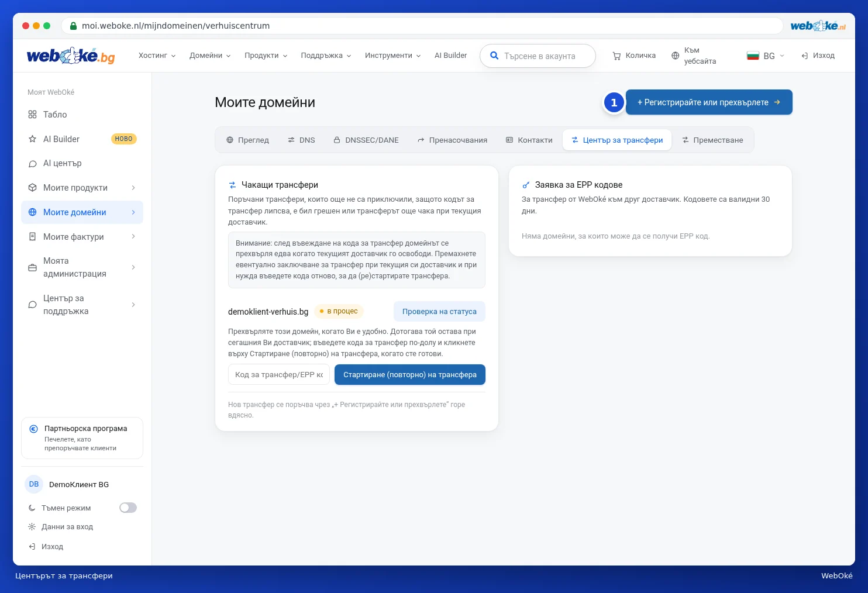868x593 pixels.
Task: Click the AI център chat bubble icon
Action: point(33,164)
